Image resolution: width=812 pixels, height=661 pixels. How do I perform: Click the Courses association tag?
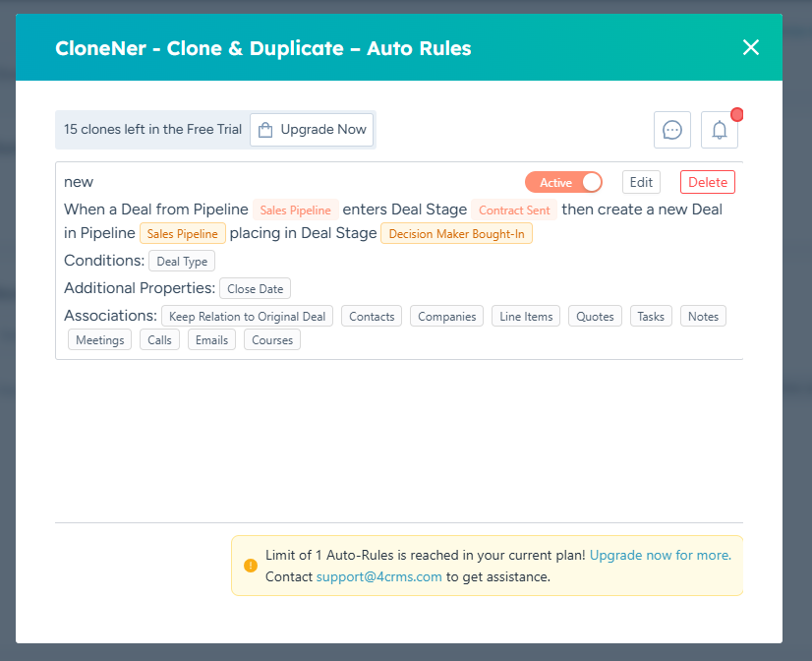coord(272,339)
